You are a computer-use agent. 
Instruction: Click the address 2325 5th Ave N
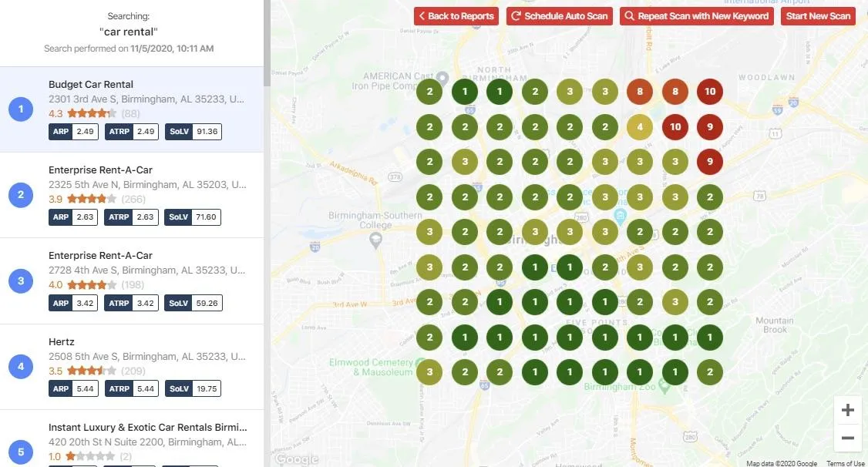pos(147,184)
